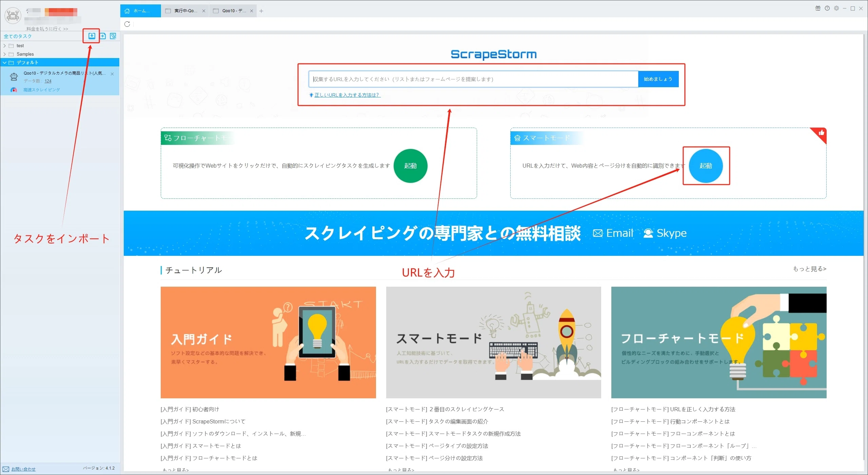Switch to the ホーム tab
The image size is (868, 475).
[x=140, y=11]
